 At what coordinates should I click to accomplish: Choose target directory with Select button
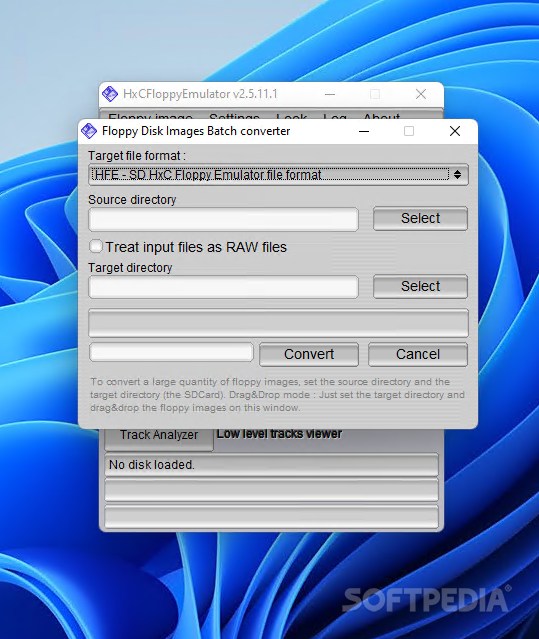[x=420, y=286]
